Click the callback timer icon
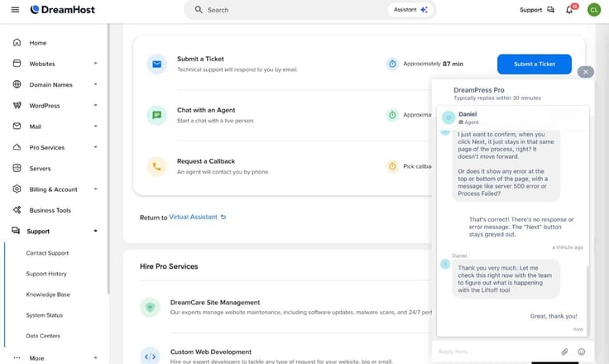This screenshot has width=609, height=364. [x=392, y=166]
